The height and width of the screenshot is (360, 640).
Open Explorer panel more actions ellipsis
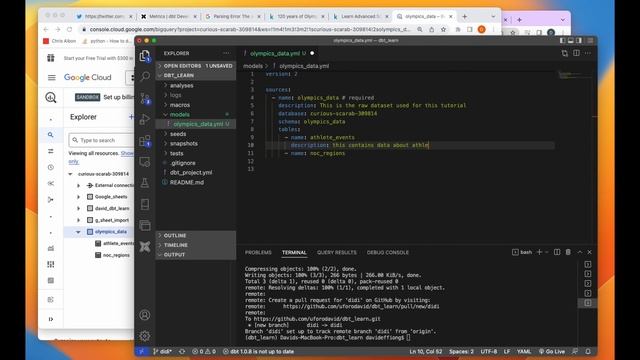point(226,53)
